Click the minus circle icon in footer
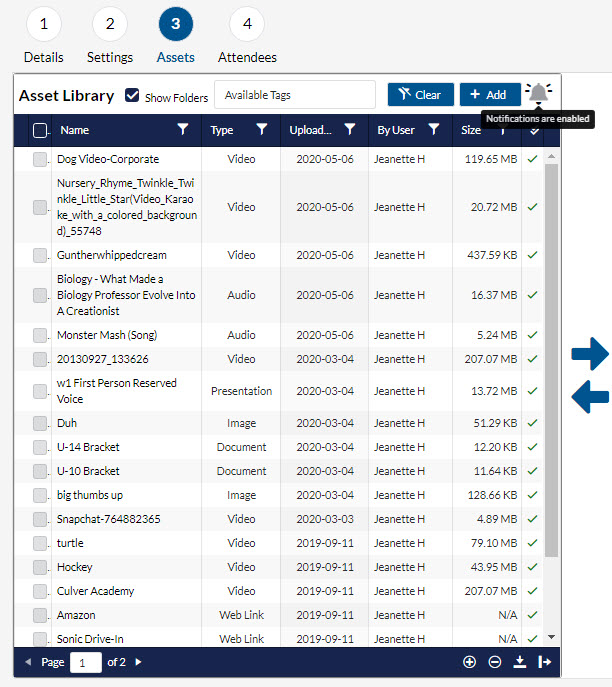 (495, 662)
